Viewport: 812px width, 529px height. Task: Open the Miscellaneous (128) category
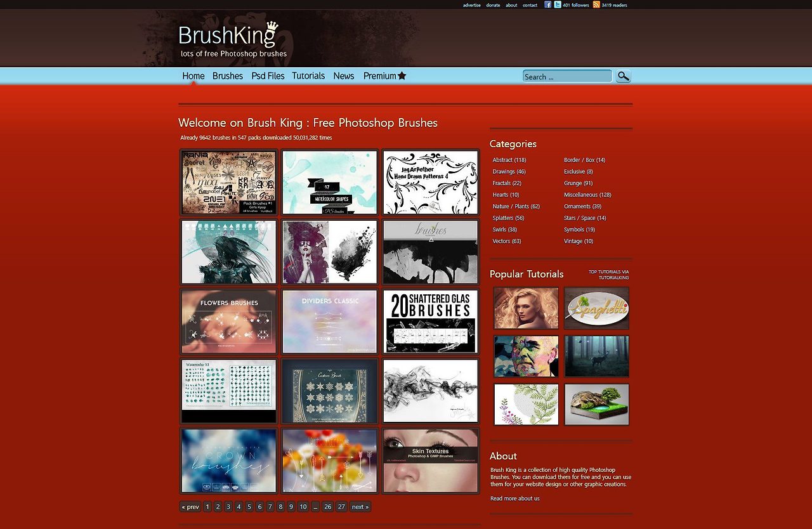tap(587, 195)
